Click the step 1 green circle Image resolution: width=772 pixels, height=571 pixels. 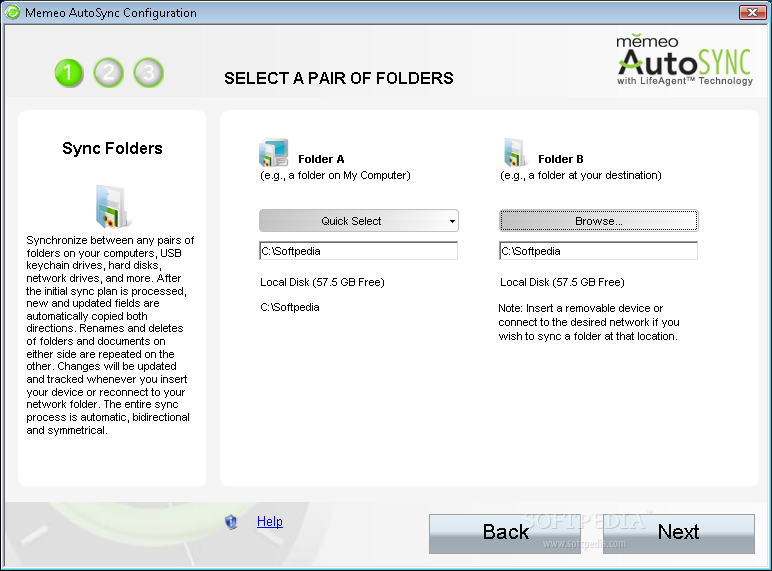coord(68,73)
